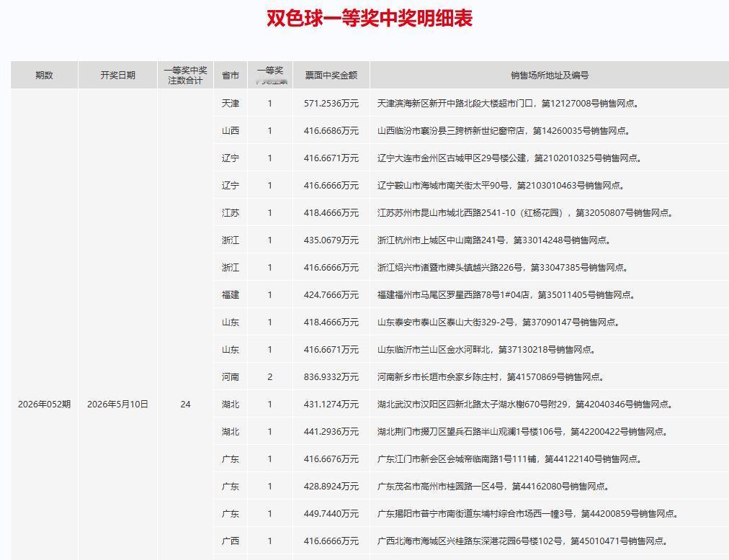
Task: Select the total count cell 24
Action: tap(185, 405)
